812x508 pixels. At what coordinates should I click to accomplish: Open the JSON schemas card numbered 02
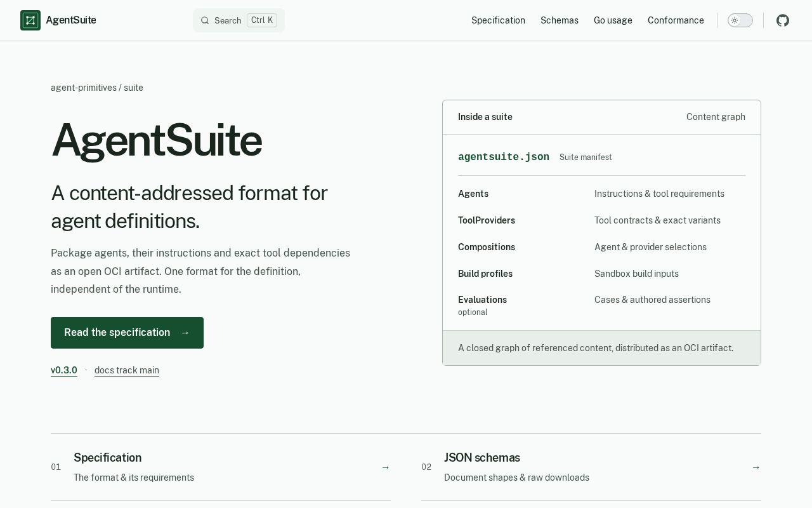[591, 467]
